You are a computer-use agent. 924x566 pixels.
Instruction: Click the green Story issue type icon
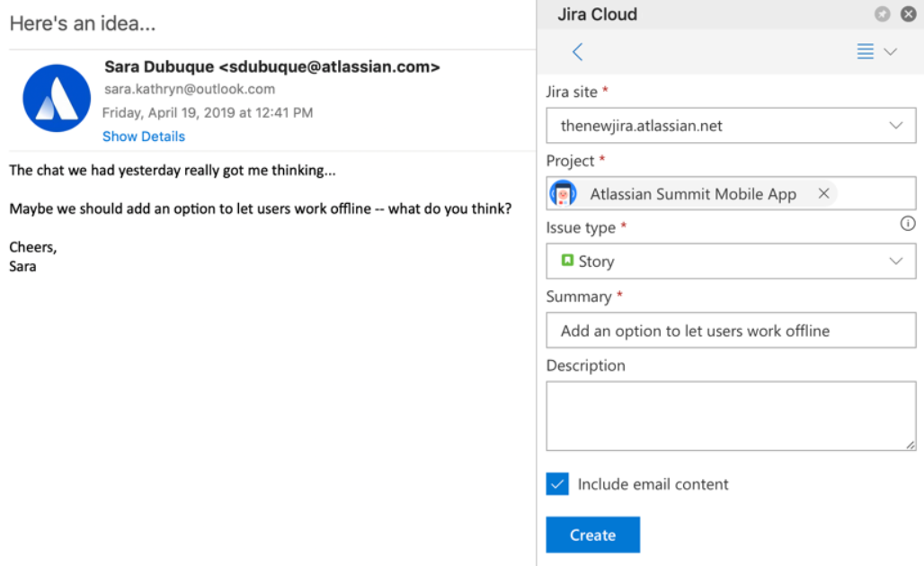(x=567, y=261)
